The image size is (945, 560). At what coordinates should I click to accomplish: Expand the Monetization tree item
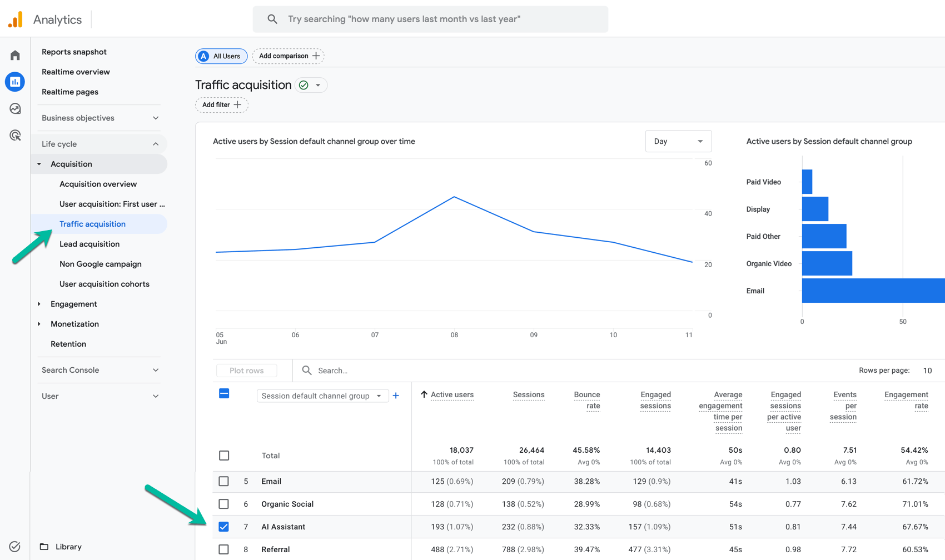click(39, 324)
